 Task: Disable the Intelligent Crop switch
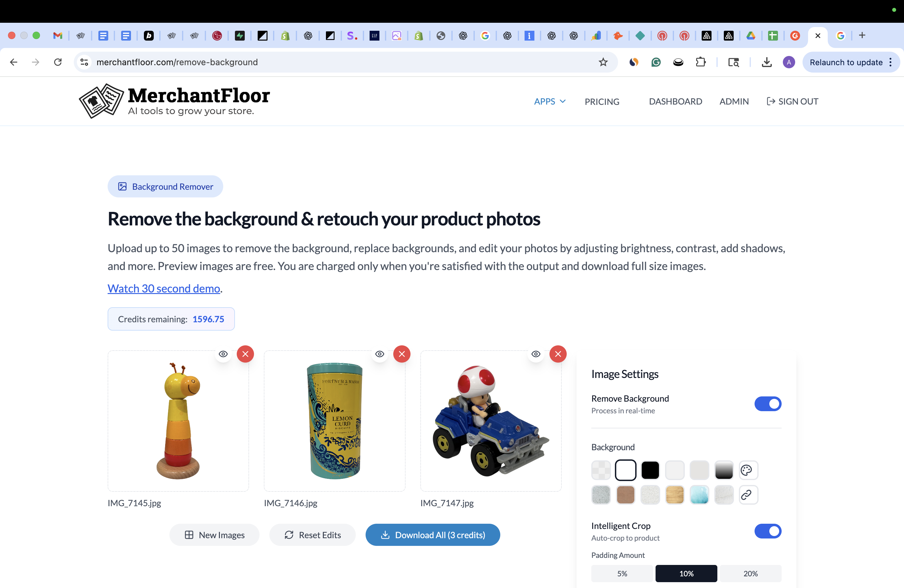click(768, 531)
